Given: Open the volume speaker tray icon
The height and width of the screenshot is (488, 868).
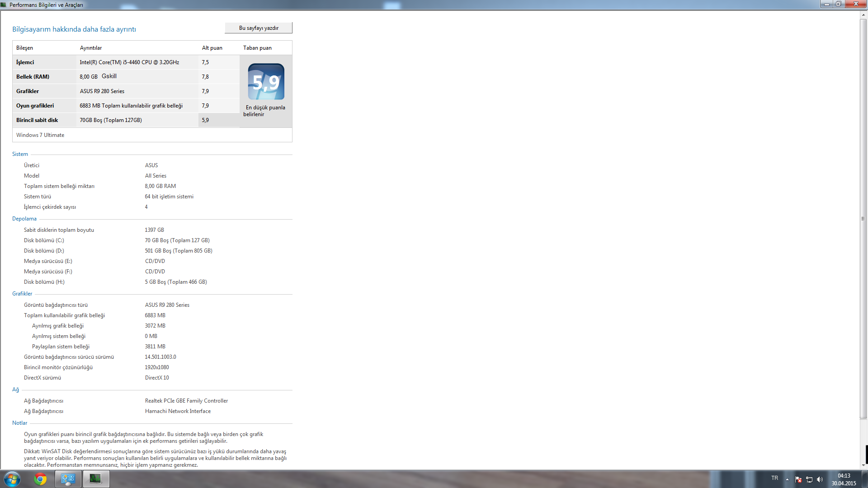Looking at the screenshot, I should [820, 479].
